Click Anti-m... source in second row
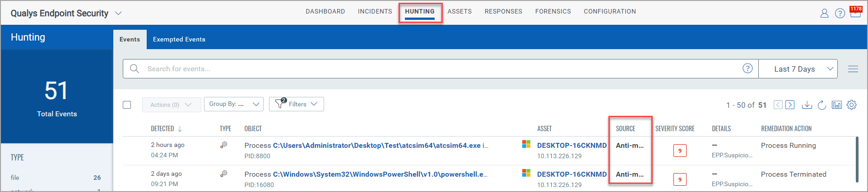The width and height of the screenshot is (868, 192). [630, 174]
